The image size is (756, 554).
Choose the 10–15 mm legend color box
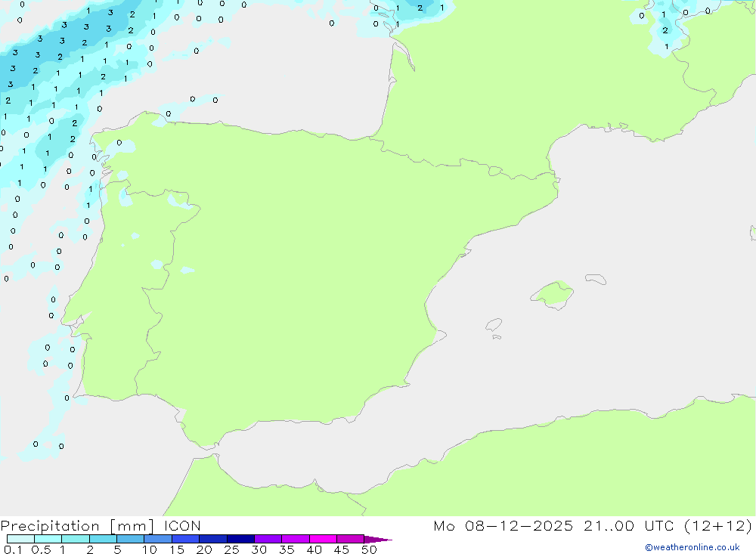158,539
